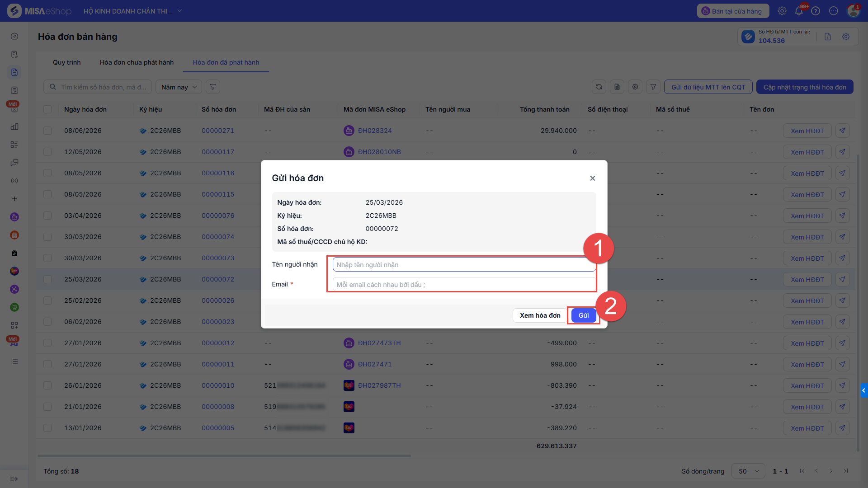The width and height of the screenshot is (868, 488).
Task: Click the Gửi button in the dialog
Action: [584, 315]
